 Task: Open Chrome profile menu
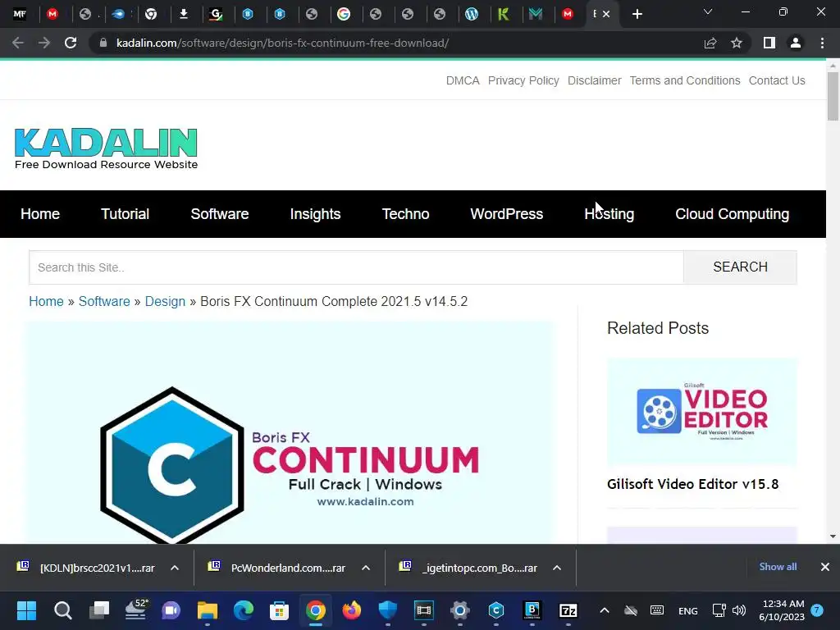click(x=796, y=43)
